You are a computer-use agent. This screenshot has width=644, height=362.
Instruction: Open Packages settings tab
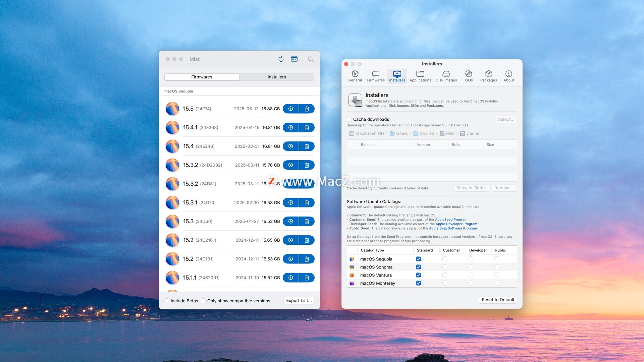click(488, 76)
